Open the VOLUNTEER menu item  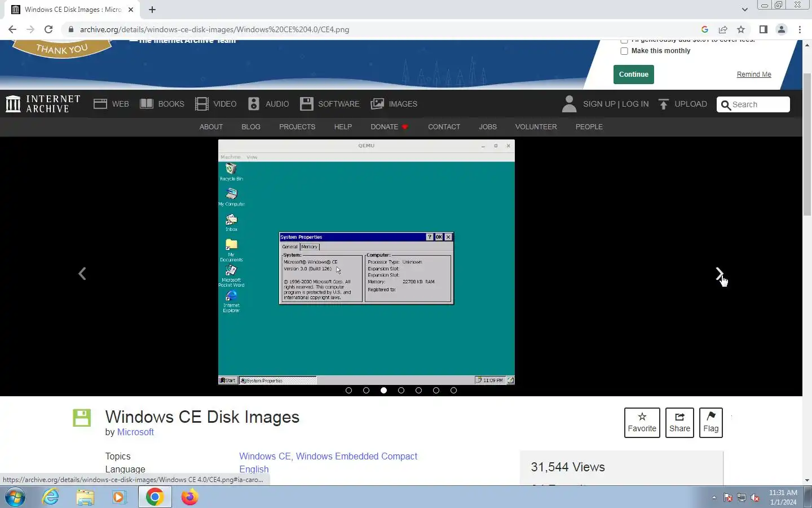[536, 127]
